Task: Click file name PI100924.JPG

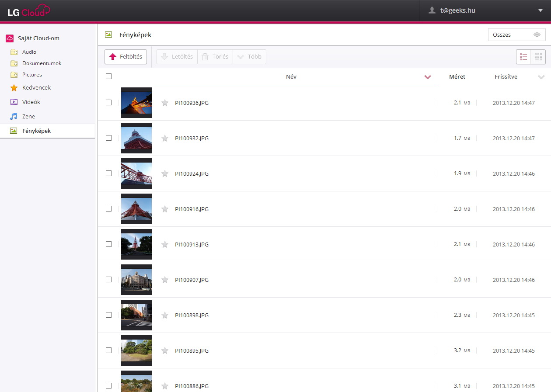Action: (192, 174)
